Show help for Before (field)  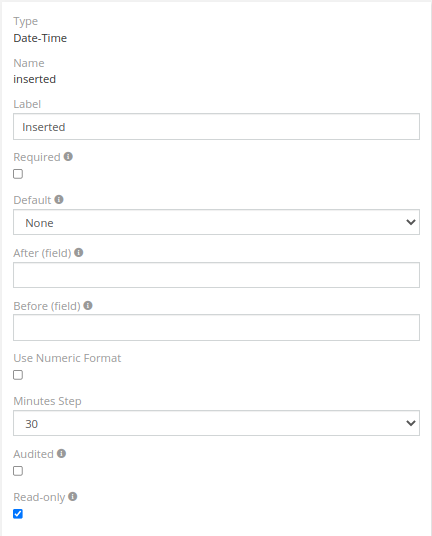(x=88, y=305)
